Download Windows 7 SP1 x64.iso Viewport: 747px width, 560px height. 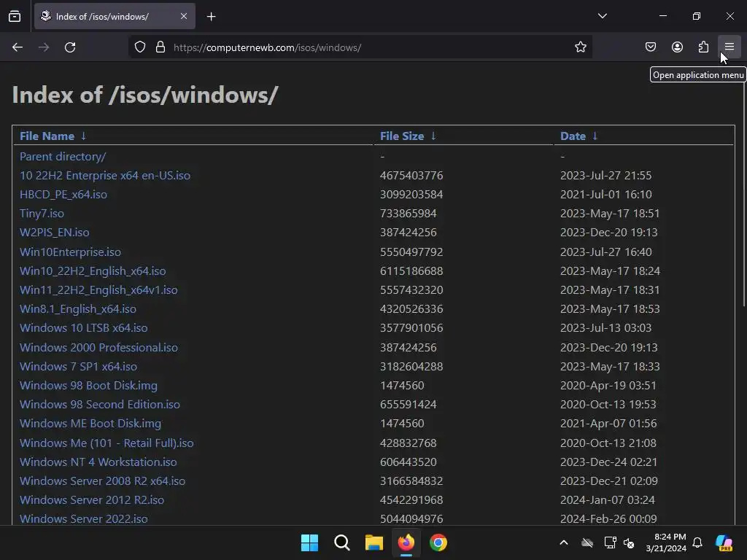click(x=78, y=366)
